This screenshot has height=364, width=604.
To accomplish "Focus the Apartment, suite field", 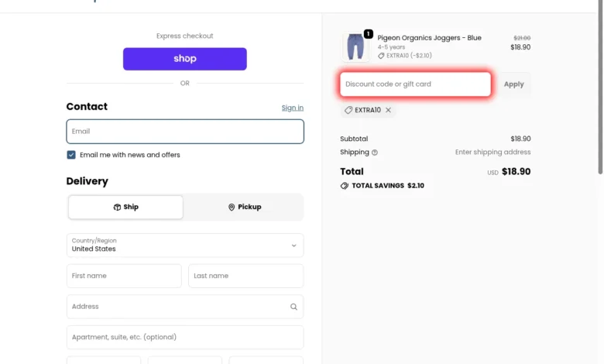I will [185, 338].
